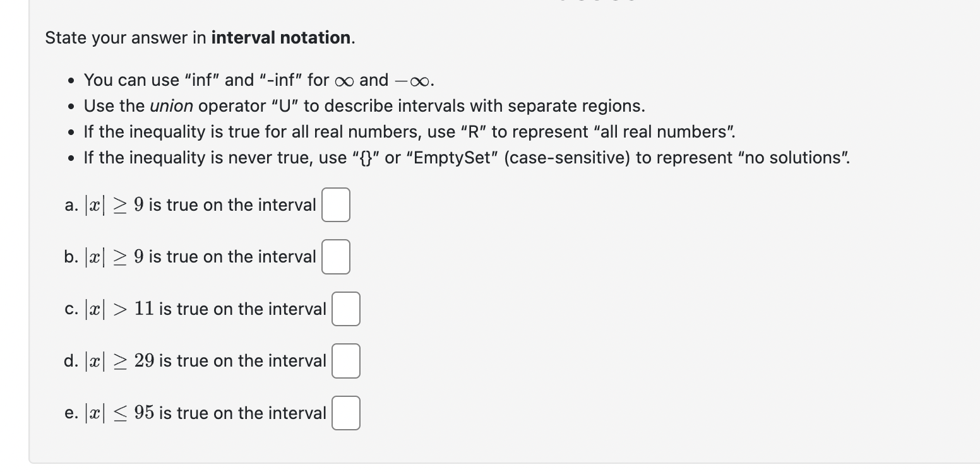
Task: Click the fourth partially visible toolbar icon
Action: point(614,3)
